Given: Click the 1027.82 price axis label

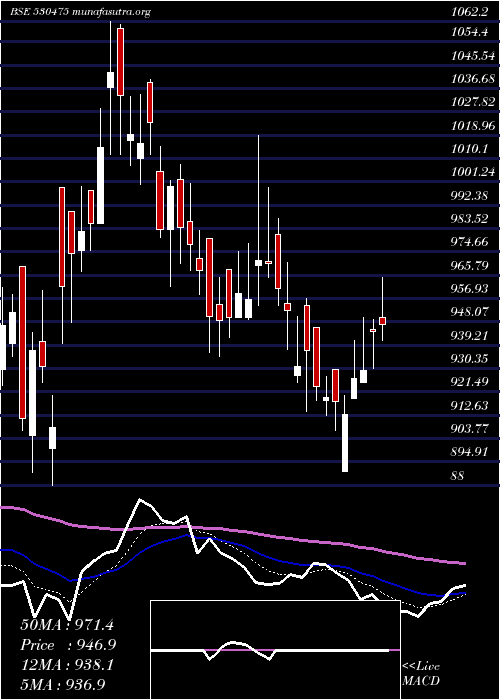Looking at the screenshot, I should coord(473,102).
